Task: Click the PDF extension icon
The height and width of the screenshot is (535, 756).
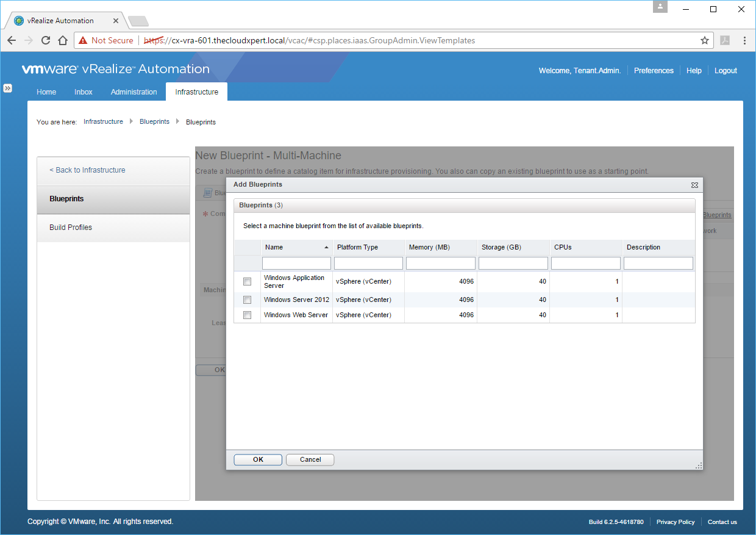Action: pos(725,41)
